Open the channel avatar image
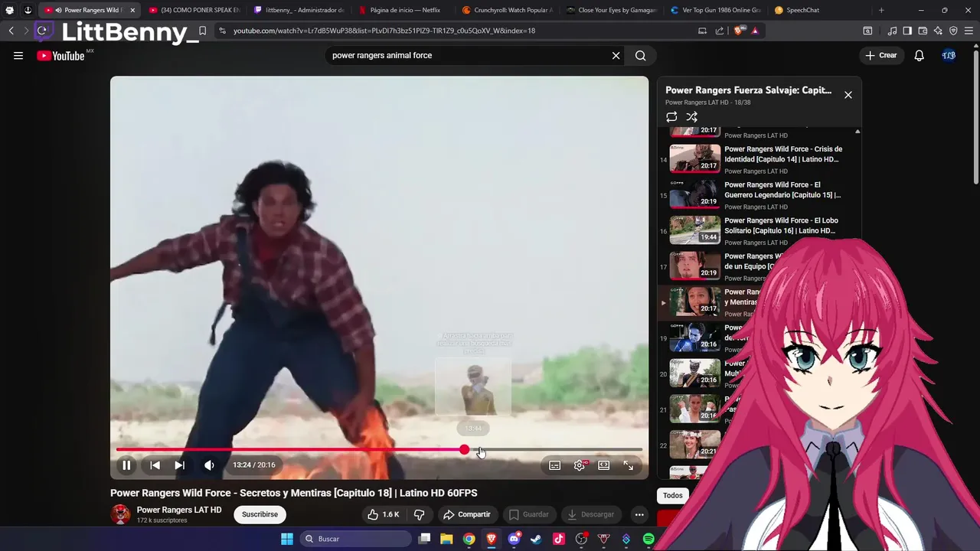Viewport: 980px width, 551px height. (x=120, y=514)
